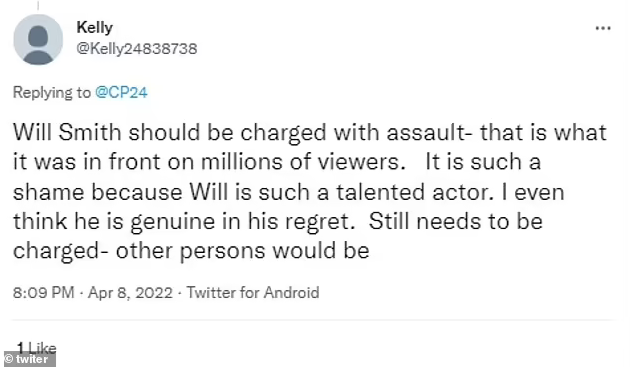Click final line "charged- other persons would be"
This screenshot has height=367, width=630.
pyautogui.click(x=191, y=251)
